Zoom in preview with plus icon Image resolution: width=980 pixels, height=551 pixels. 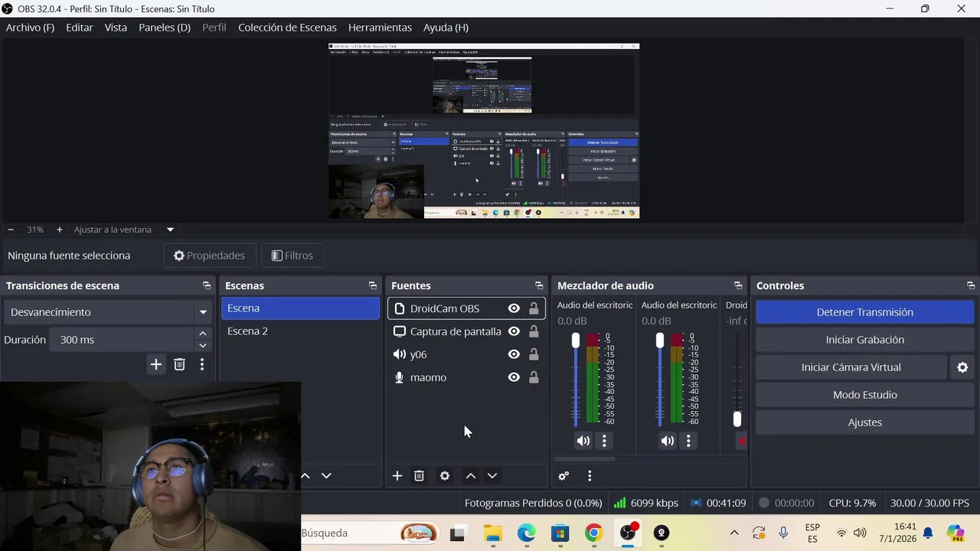point(59,230)
